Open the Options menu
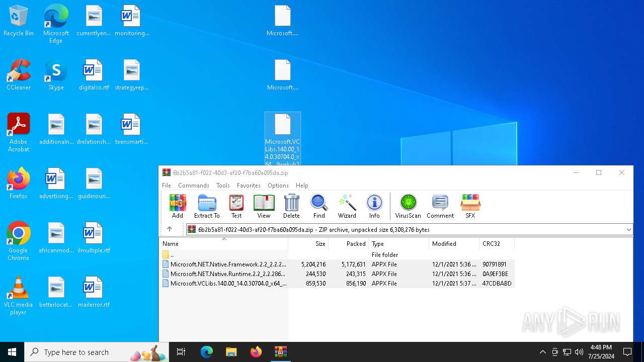Viewport: 644px width, 362px height. pyautogui.click(x=278, y=186)
